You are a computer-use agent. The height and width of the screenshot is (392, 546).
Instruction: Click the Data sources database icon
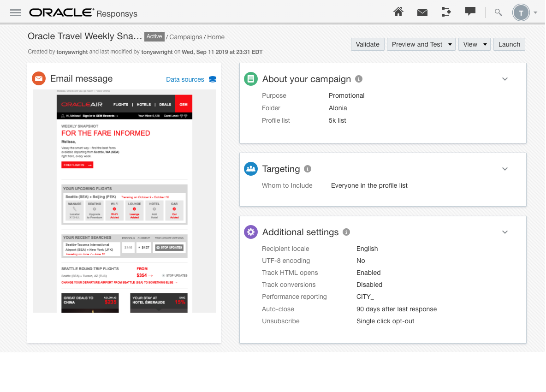(x=213, y=79)
